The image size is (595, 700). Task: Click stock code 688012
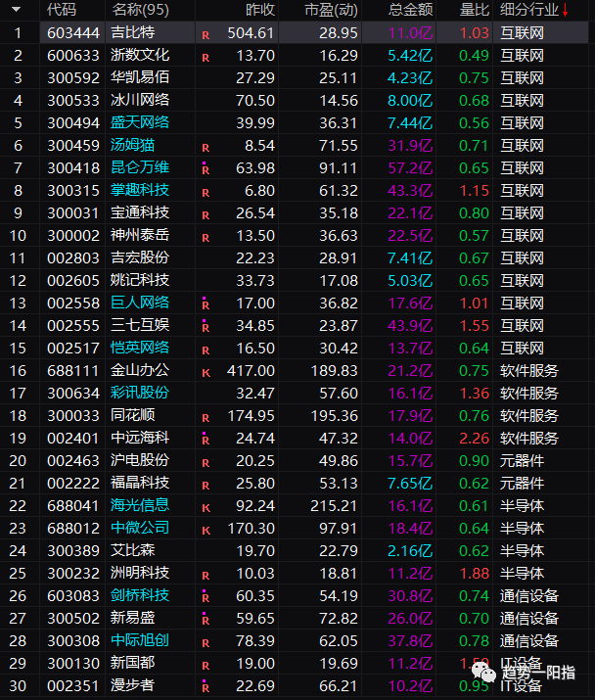(73, 528)
